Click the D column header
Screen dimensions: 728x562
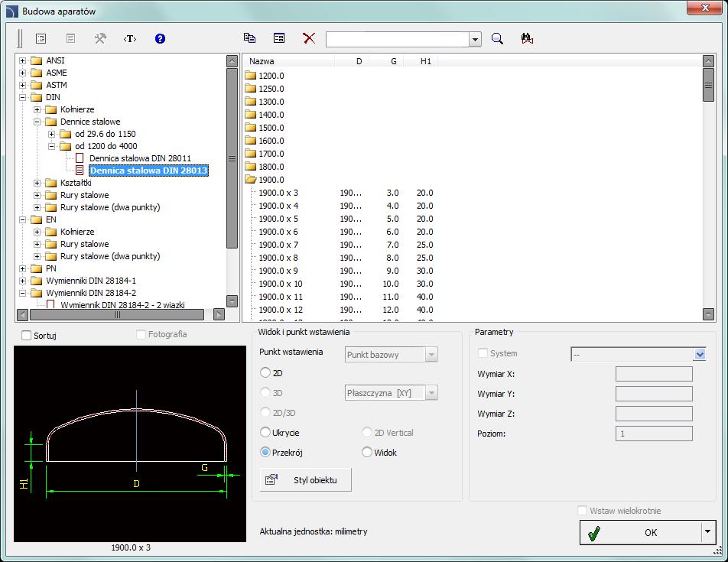[353, 61]
